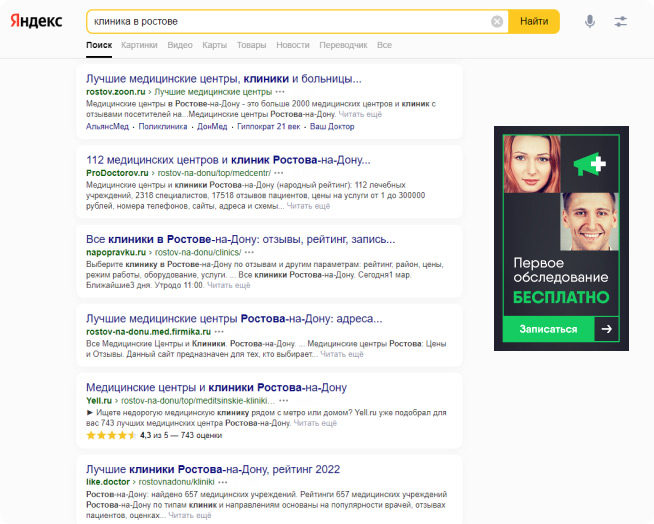Open three-dot menu of rostov.zoon.ru result
The width and height of the screenshot is (654, 524).
click(280, 92)
